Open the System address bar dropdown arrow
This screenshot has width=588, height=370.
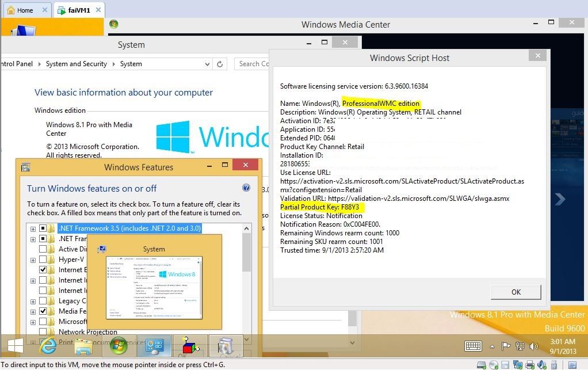pyautogui.click(x=207, y=64)
